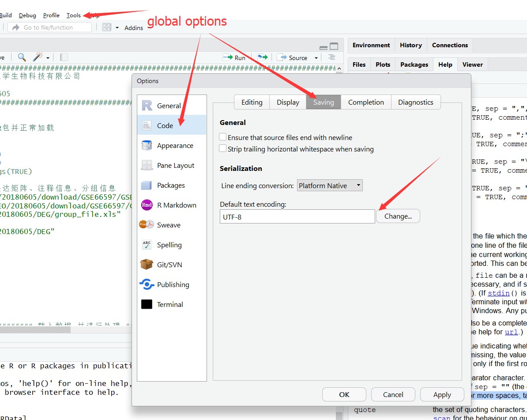Viewport: 527px width, 420px height.
Task: Select the Appearance paint bucket icon
Action: (147, 145)
